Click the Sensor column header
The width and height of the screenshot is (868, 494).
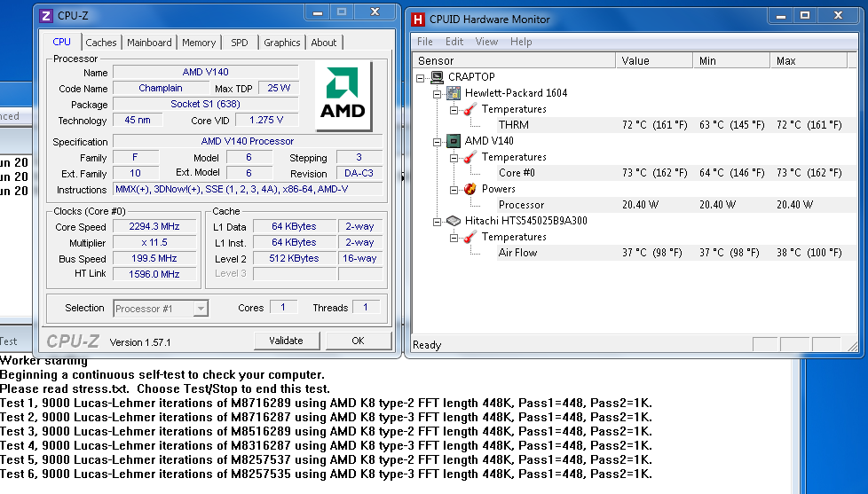tap(514, 61)
